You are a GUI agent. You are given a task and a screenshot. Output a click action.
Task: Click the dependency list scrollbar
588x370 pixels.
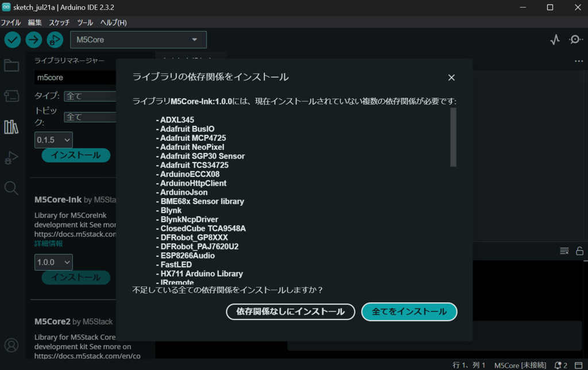coord(454,137)
